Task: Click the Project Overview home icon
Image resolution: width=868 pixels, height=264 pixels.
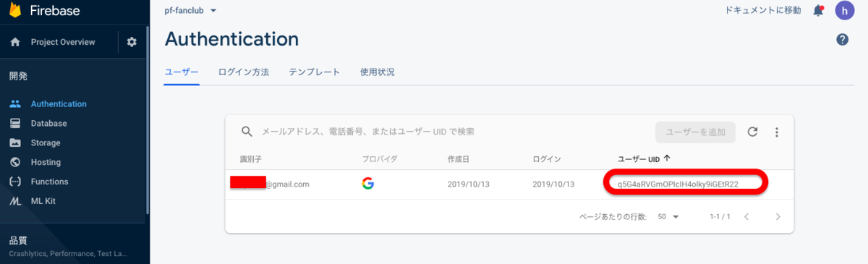Action: pyautogui.click(x=15, y=42)
